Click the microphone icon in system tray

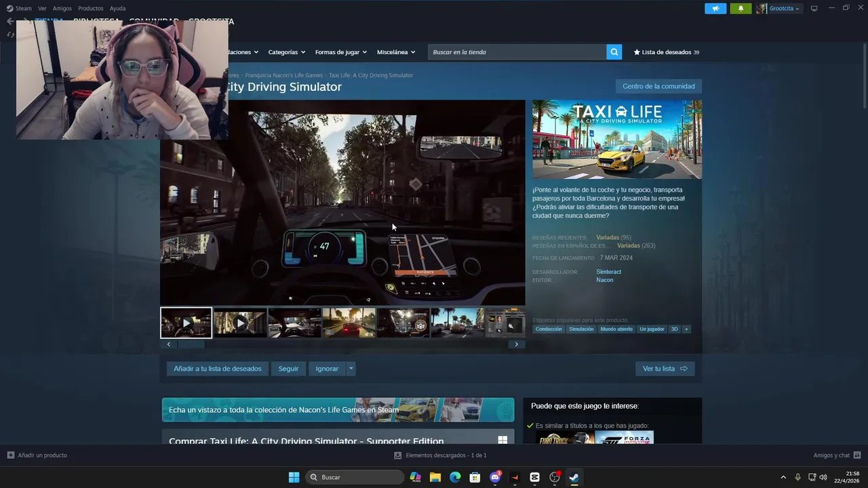click(797, 477)
